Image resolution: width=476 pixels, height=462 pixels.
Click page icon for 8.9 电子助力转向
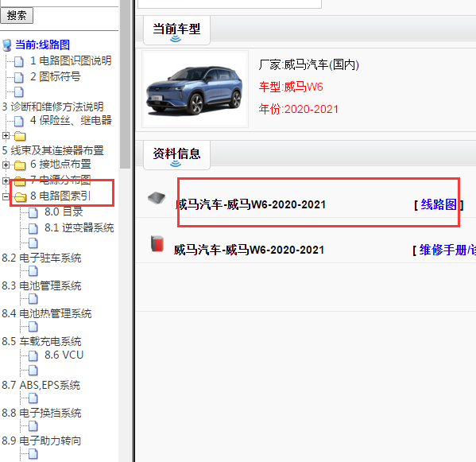[x=33, y=426]
